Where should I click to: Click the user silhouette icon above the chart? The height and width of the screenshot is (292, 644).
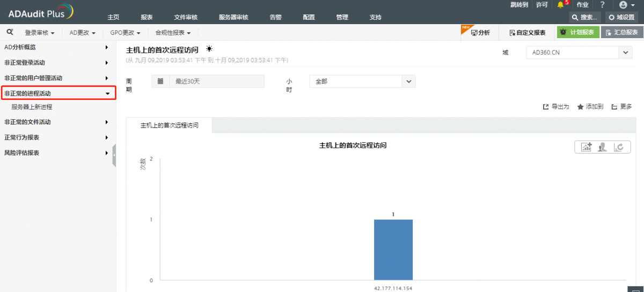click(603, 147)
